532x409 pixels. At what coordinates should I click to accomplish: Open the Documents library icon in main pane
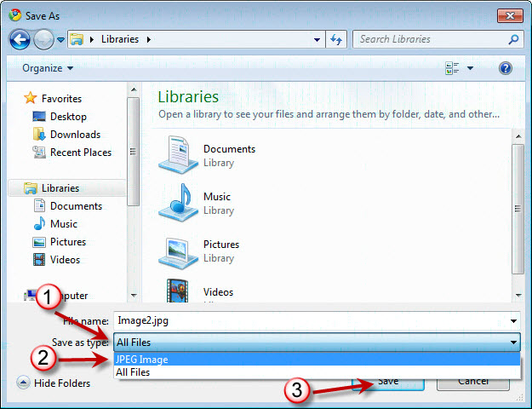(179, 155)
